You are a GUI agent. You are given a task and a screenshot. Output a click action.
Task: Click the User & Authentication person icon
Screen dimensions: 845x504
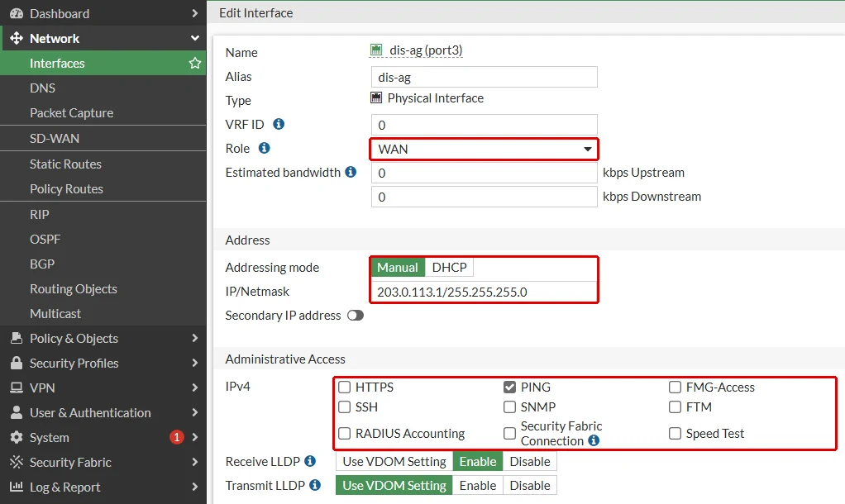pyautogui.click(x=17, y=412)
